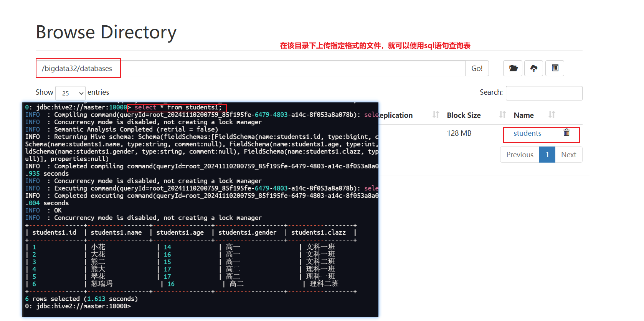This screenshot has width=644, height=321.
Task: Delete the students directory with trash icon
Action: tap(566, 133)
